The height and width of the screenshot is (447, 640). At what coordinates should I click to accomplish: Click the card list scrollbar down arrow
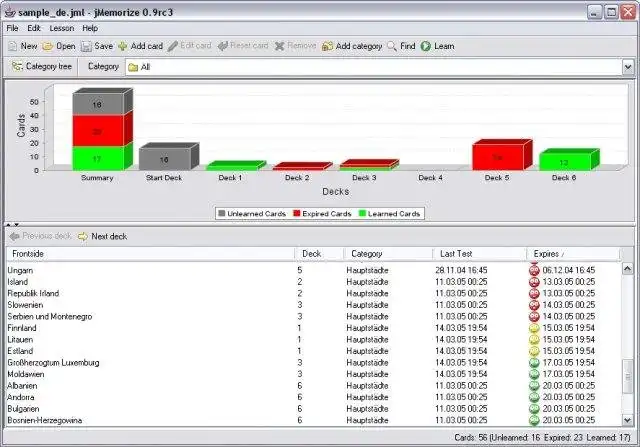click(x=627, y=420)
